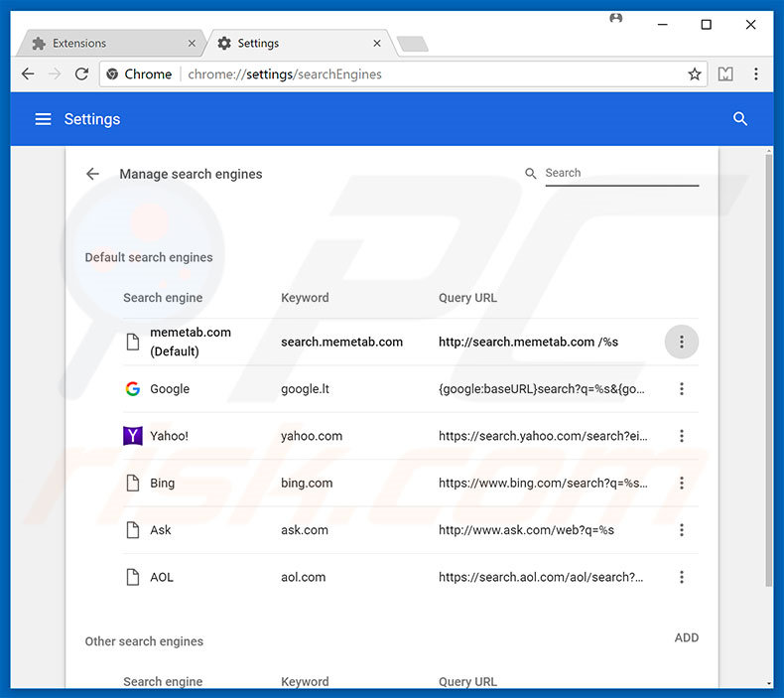Screen dimensions: 784x698
Task: Open the Settings hamburger main menu
Action: (x=43, y=119)
